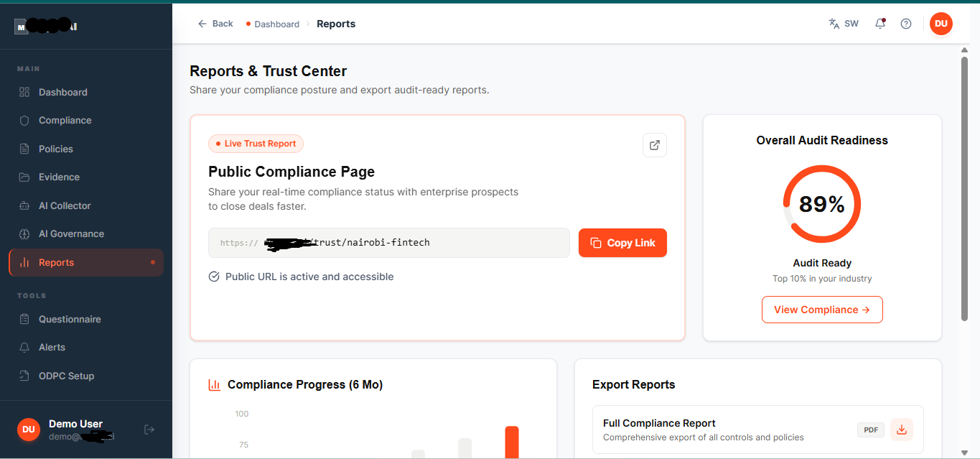Screen dimensions: 980x459
Task: Download the Full Compliance Report PDF
Action: [x=902, y=430]
